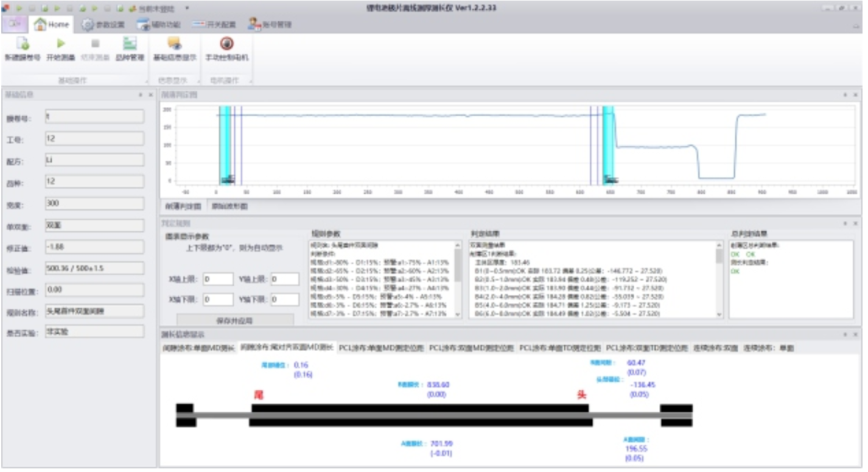Viewport: 868px width, 472px height.
Task: Click the 保存并应用 button
Action: click(234, 320)
